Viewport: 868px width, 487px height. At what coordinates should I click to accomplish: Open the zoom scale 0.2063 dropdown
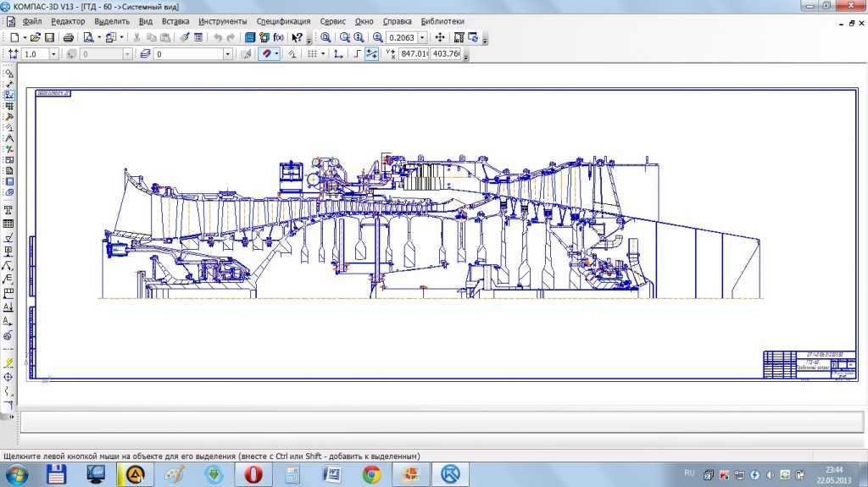[x=422, y=37]
